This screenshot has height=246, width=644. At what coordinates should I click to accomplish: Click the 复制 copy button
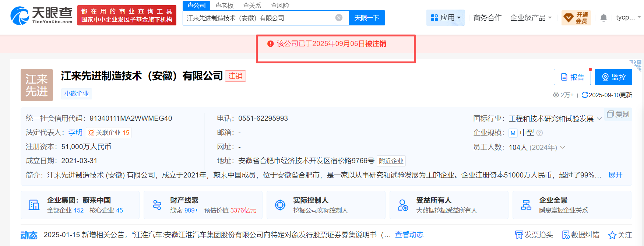[618, 114]
